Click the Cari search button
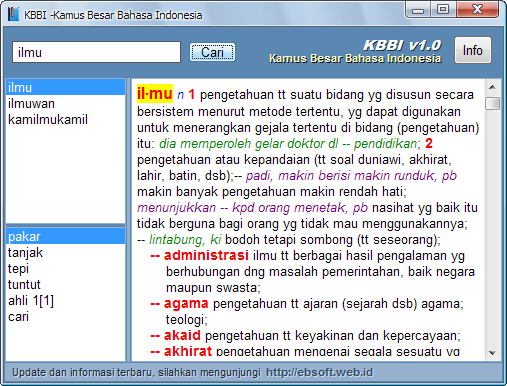This screenshot has width=507, height=386. [x=212, y=52]
